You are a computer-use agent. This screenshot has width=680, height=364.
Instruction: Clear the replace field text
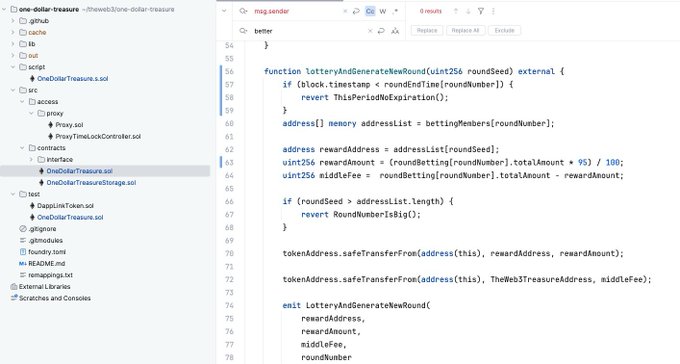[370, 31]
